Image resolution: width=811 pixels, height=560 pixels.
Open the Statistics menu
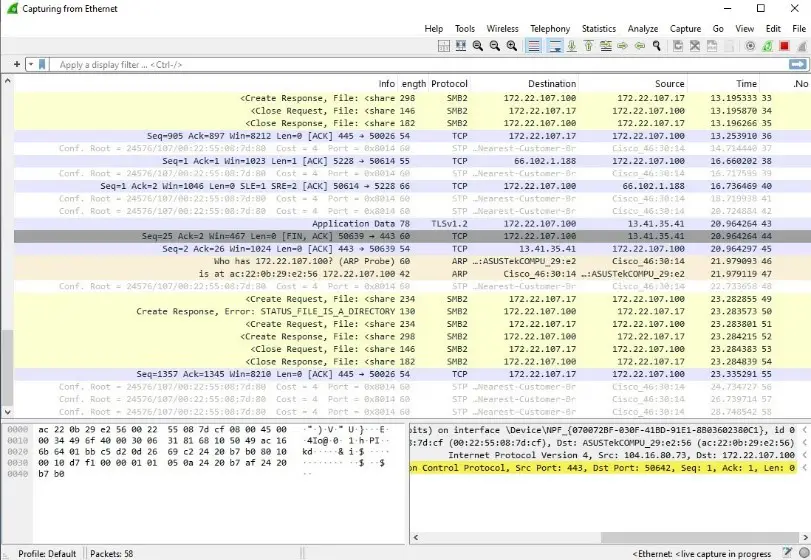pos(598,29)
